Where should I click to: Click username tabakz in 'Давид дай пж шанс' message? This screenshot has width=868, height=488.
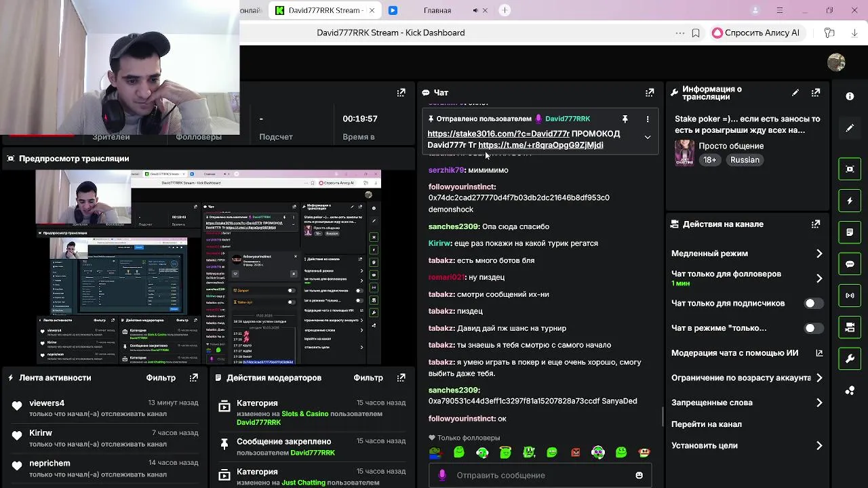441,328
